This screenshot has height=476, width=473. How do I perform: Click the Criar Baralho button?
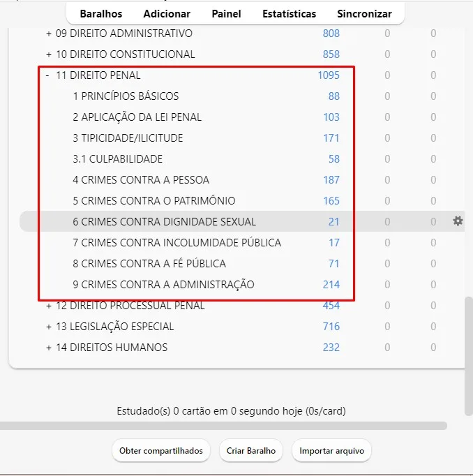pos(251,450)
